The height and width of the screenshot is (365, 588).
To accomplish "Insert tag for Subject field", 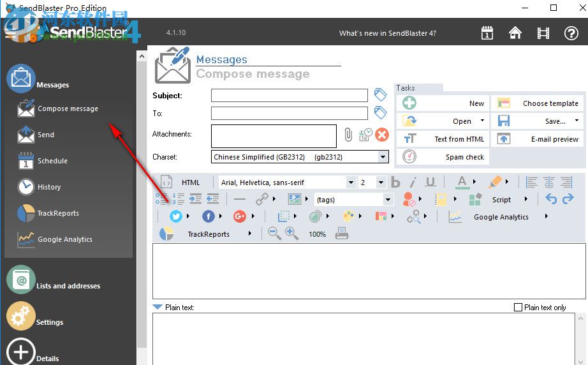I will [380, 95].
